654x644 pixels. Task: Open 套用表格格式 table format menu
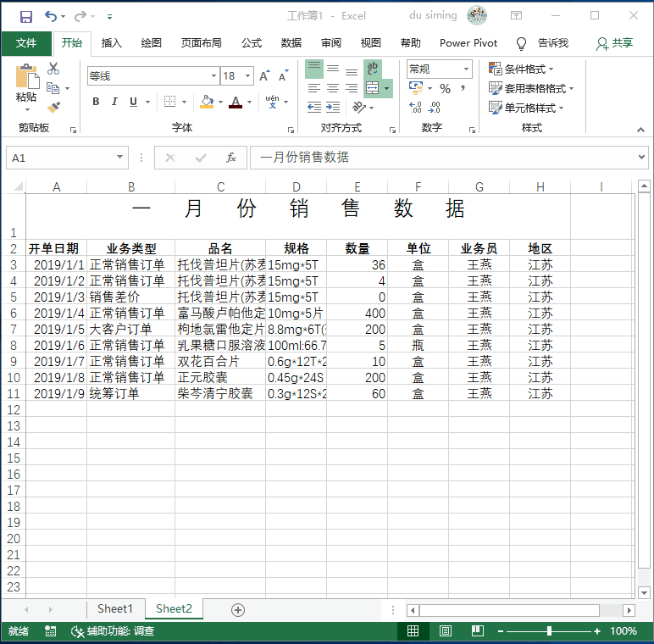[531, 88]
